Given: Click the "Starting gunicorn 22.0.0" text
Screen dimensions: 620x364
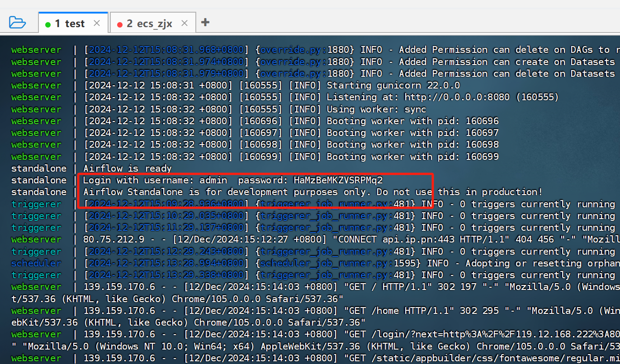Looking at the screenshot, I should click(x=393, y=85).
